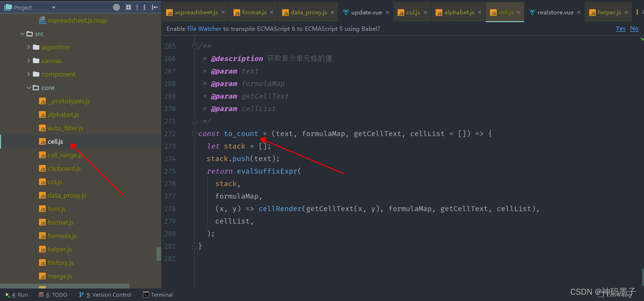Close the alphabet.js tab
The height and width of the screenshot is (301, 644).
[x=479, y=13]
